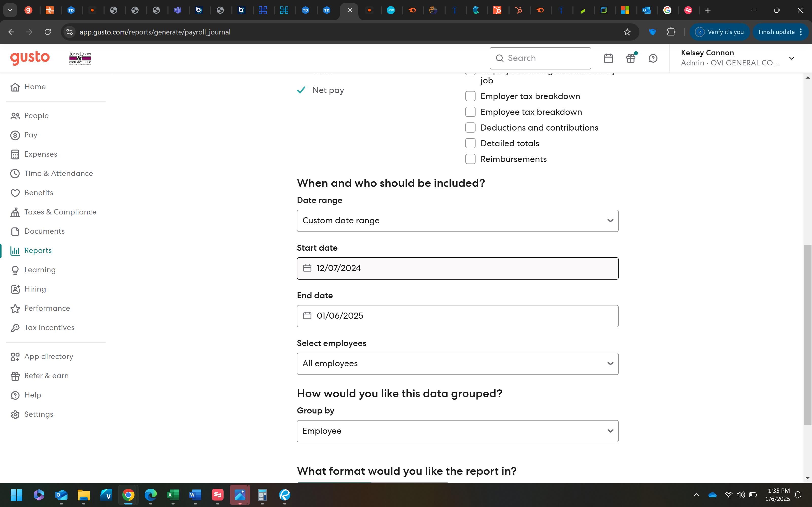Open the browser extensions puzzle icon
812x507 pixels.
tap(671, 32)
